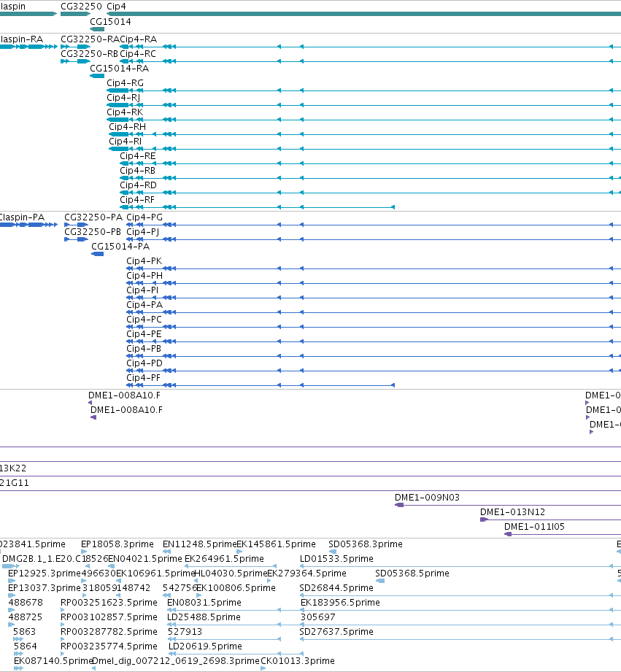
Task: Select the Cip4-PB protein label
Action: (x=144, y=349)
